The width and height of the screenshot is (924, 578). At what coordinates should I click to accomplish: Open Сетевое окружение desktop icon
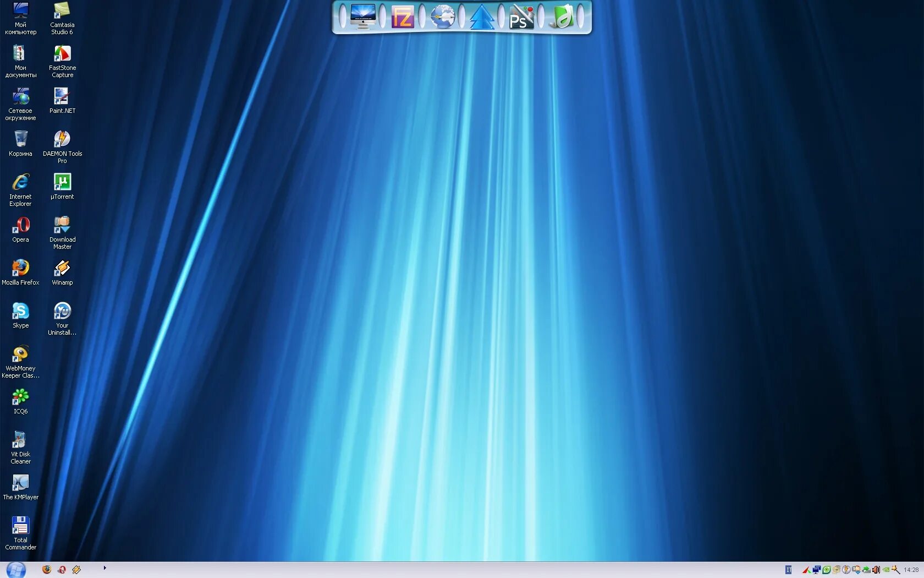coord(20,105)
